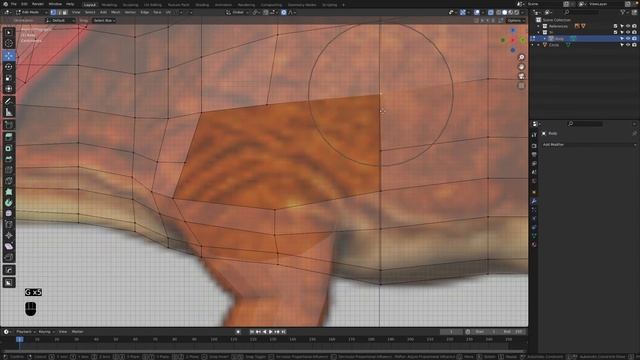The height and width of the screenshot is (360, 640).
Task: Select the Bevel tool
Action: coord(9,159)
